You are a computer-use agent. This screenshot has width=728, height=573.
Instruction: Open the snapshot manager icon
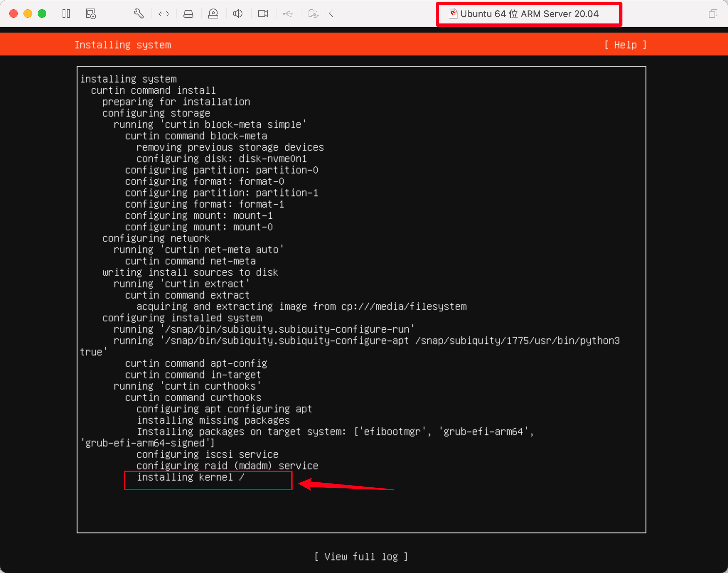pos(91,14)
